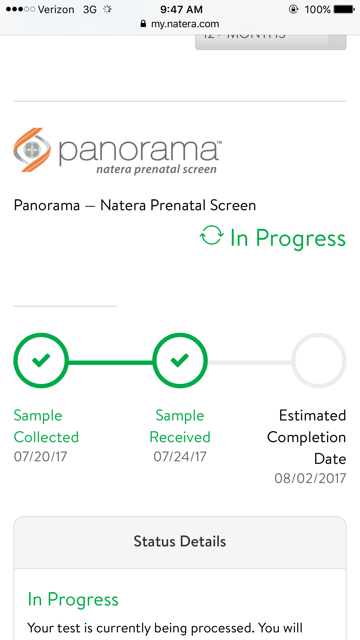Select the Sample Collected checkmark circle
The image size is (360, 640).
(41, 360)
